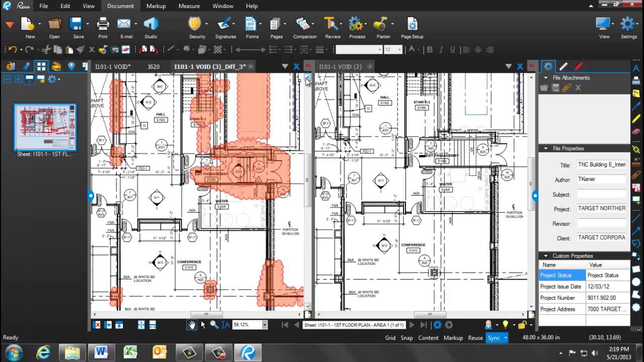Toggle Content snapping in status bar
Viewport: 644px width, 362px height.
click(428, 338)
